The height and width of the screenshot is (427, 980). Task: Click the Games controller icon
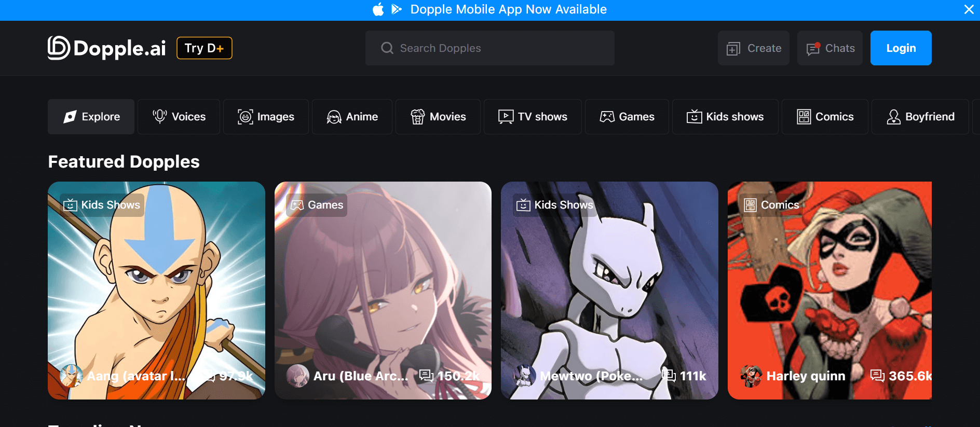(x=607, y=117)
